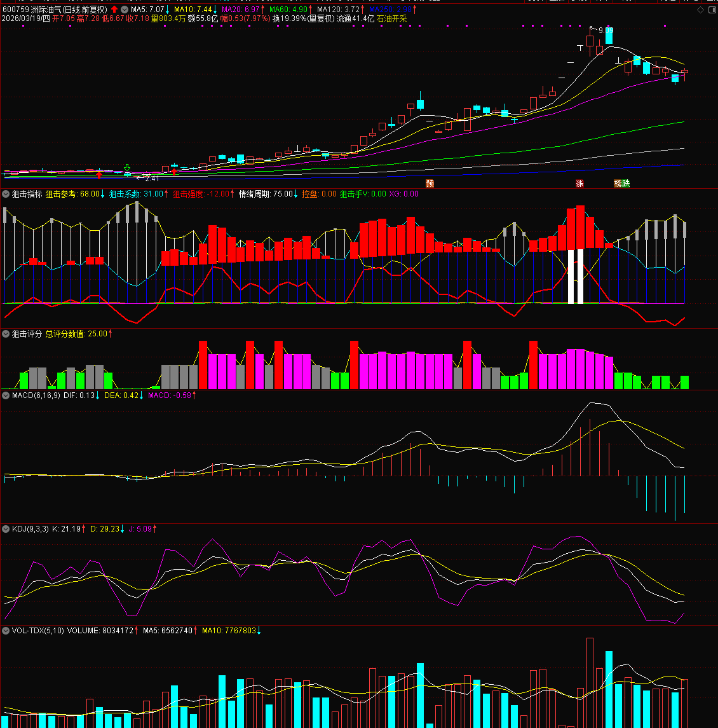718x728 pixels.
Task: Click the 涨 event marker below the chart
Action: 579,183
